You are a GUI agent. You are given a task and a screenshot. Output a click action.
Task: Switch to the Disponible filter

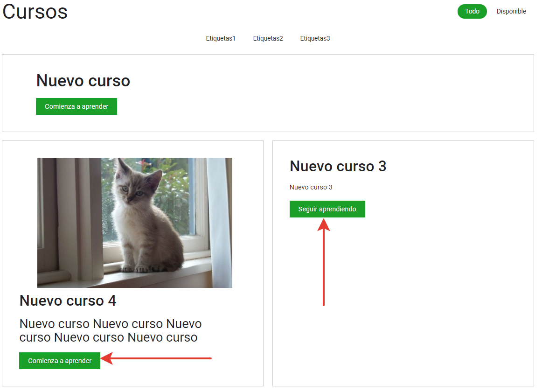(x=511, y=11)
